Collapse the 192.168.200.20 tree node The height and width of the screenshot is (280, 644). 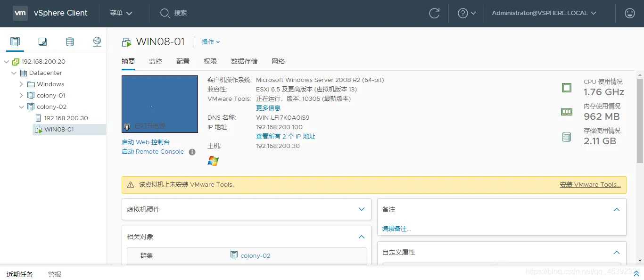click(x=6, y=62)
